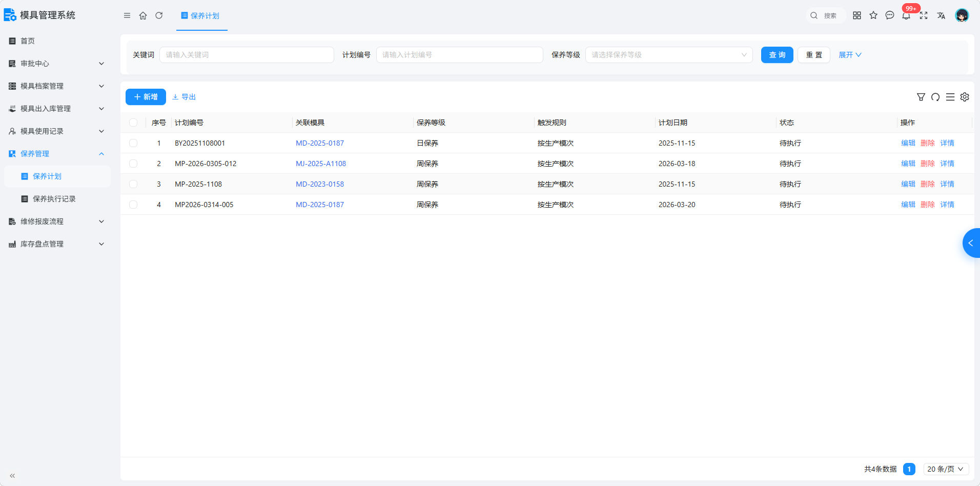Change table row density icon
The width and height of the screenshot is (980, 486).
(x=950, y=97)
